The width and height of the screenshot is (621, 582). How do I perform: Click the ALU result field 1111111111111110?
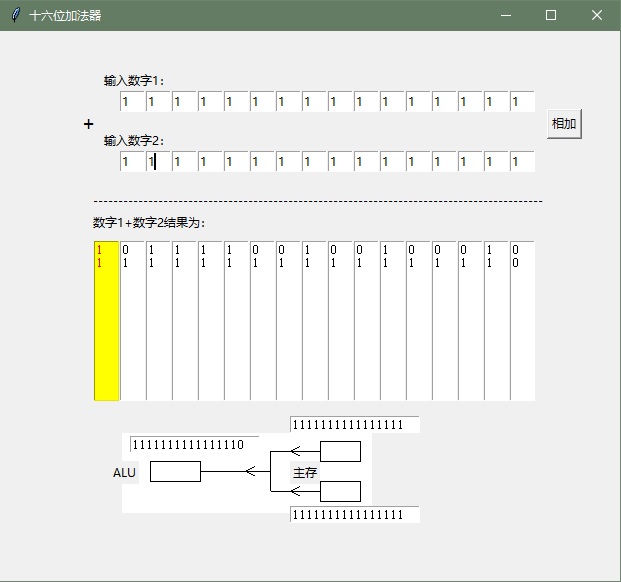click(x=194, y=444)
